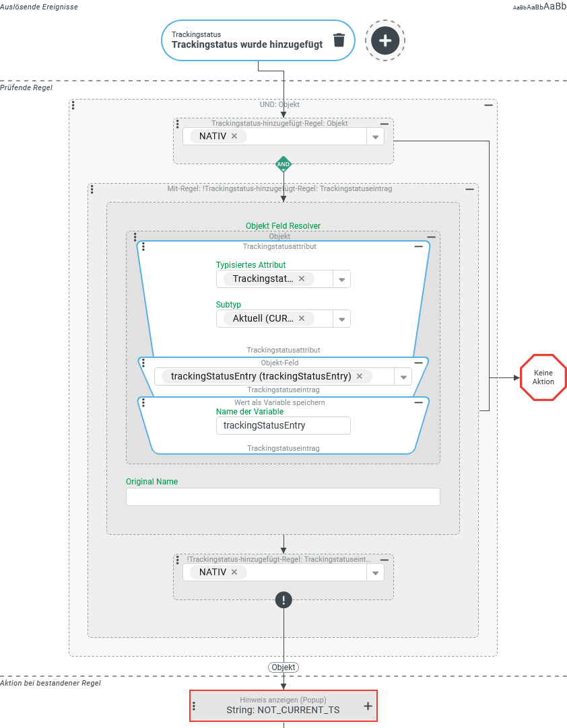Remove NATIV chip in top Trackingstatus rule
This screenshot has height=728, width=567.
pyautogui.click(x=234, y=136)
